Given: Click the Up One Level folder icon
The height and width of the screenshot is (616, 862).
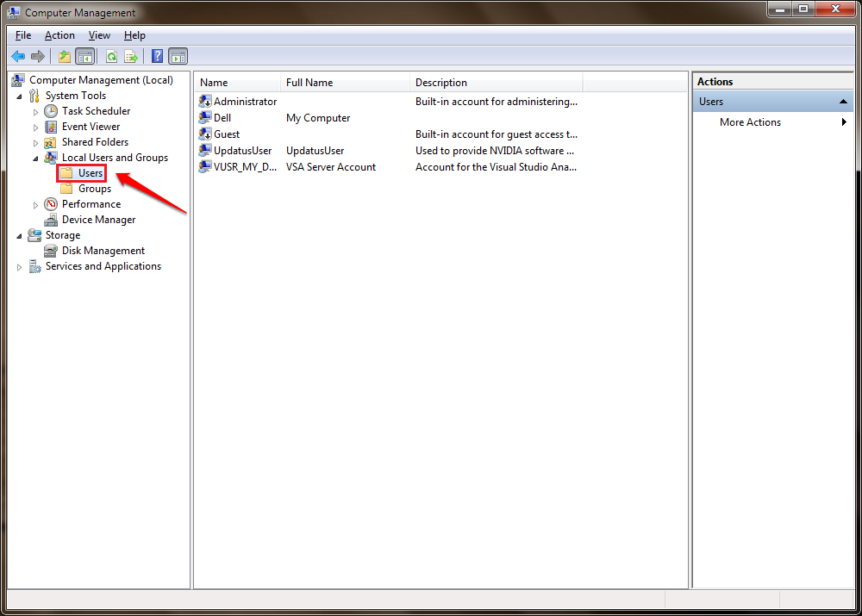Looking at the screenshot, I should (x=65, y=57).
